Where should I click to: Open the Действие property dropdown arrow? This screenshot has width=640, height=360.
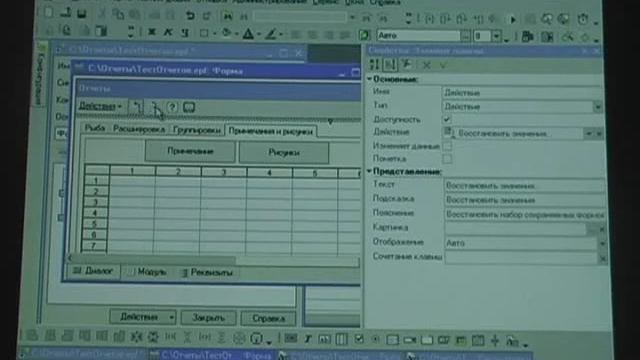click(589, 133)
